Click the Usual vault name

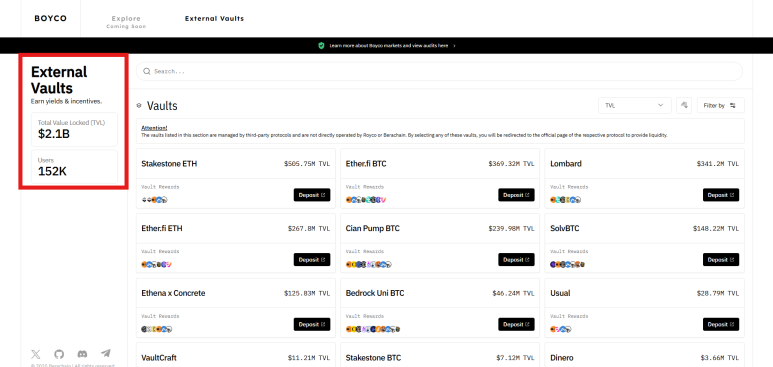(x=561, y=293)
